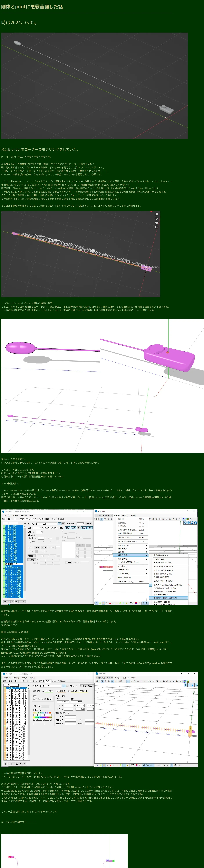
Task: Toggle checked 参照ボーンは回転/Joint作成不可(V) item
Action: click(168, 585)
